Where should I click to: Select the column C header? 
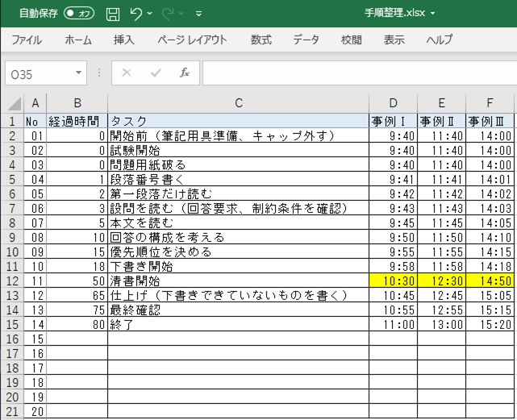pos(238,103)
